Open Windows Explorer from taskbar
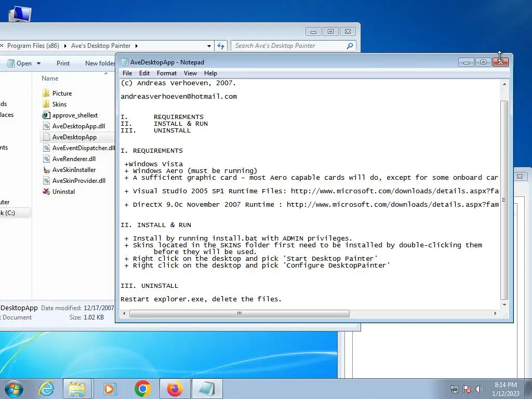532x399 pixels. 77,389
